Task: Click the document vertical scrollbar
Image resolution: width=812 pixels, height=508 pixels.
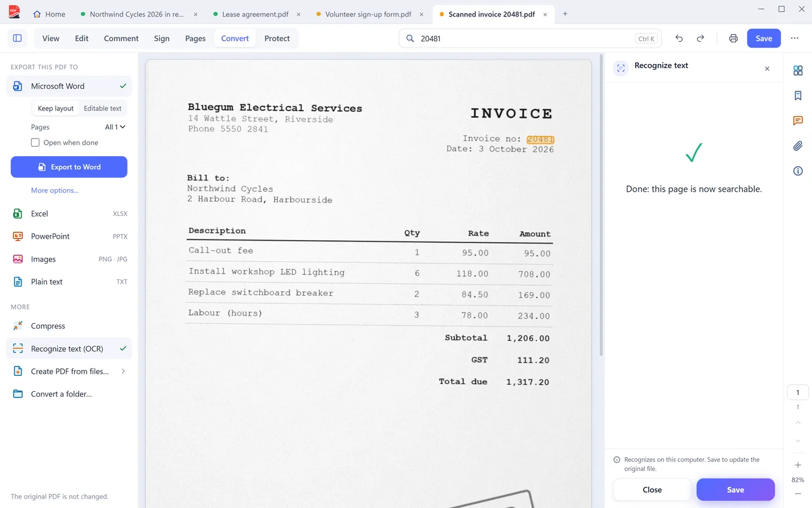Action: point(601,206)
